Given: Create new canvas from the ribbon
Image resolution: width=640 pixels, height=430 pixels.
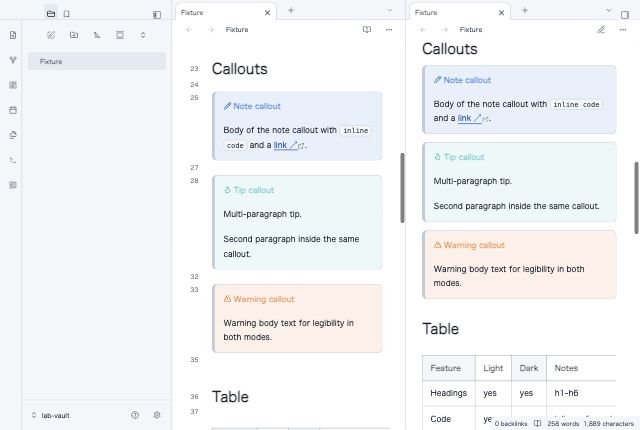Looking at the screenshot, I should coord(13,85).
